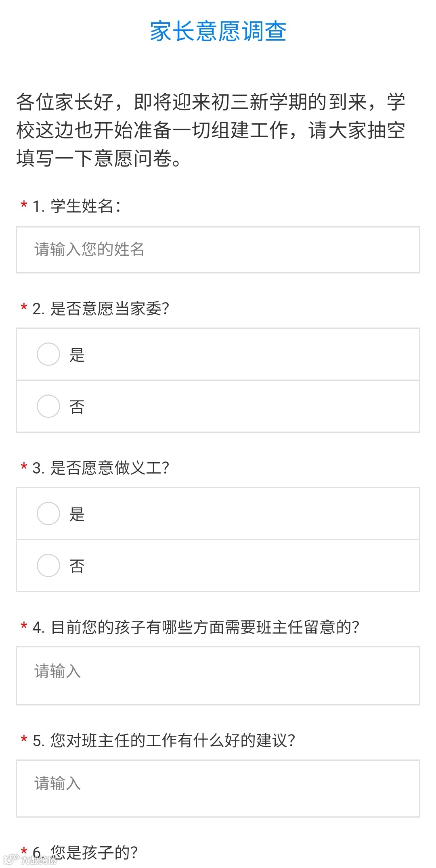Focus the question 5 建议 text box
The height and width of the screenshot is (868, 436).
pyautogui.click(x=218, y=789)
